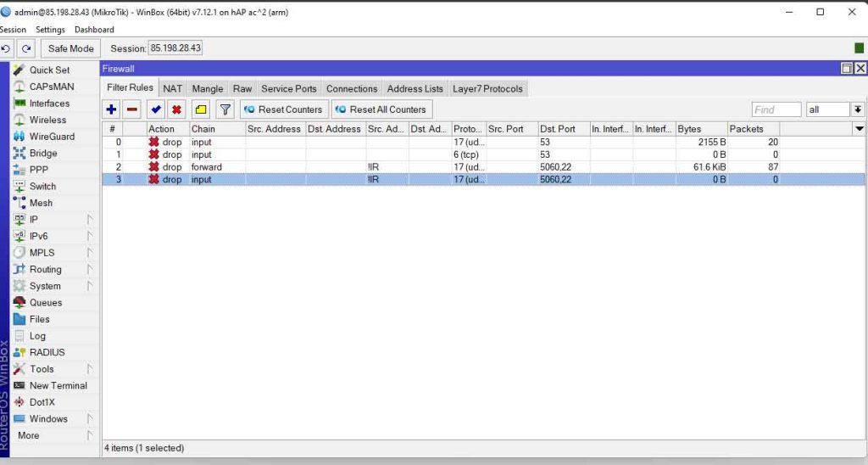Screen dimensions: 868x465
Task: Sort by the Chain column header
Action: pos(218,129)
